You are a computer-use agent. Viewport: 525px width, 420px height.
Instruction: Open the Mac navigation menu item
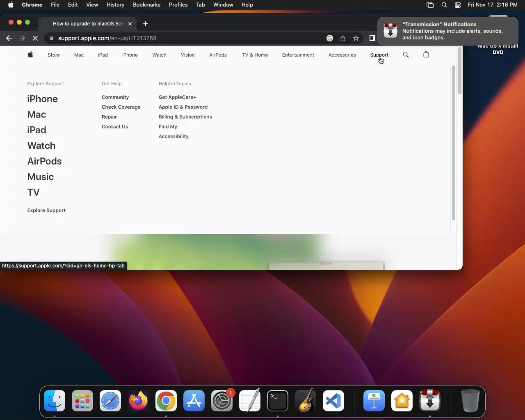[x=79, y=55]
